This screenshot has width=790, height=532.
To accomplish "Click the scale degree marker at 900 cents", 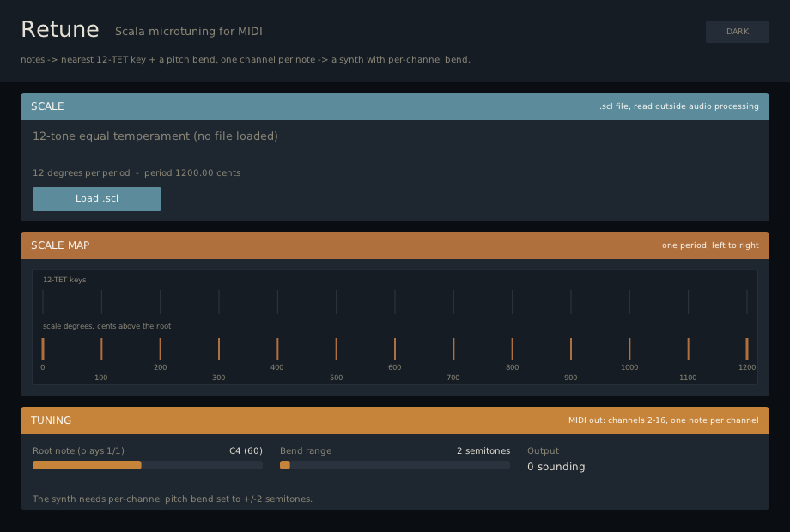I will click(571, 348).
